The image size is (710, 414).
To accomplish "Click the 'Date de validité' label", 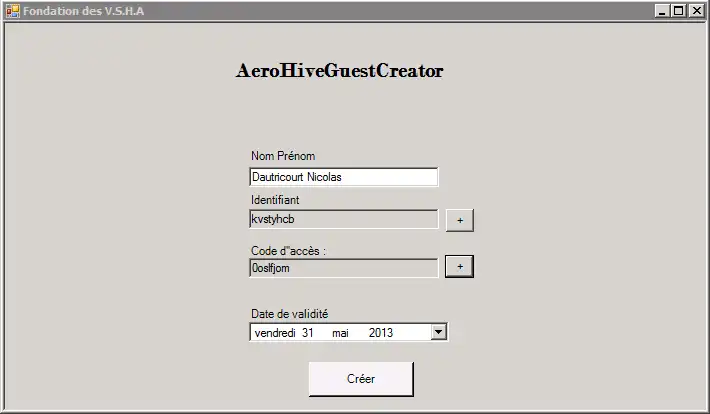I will click(289, 314).
